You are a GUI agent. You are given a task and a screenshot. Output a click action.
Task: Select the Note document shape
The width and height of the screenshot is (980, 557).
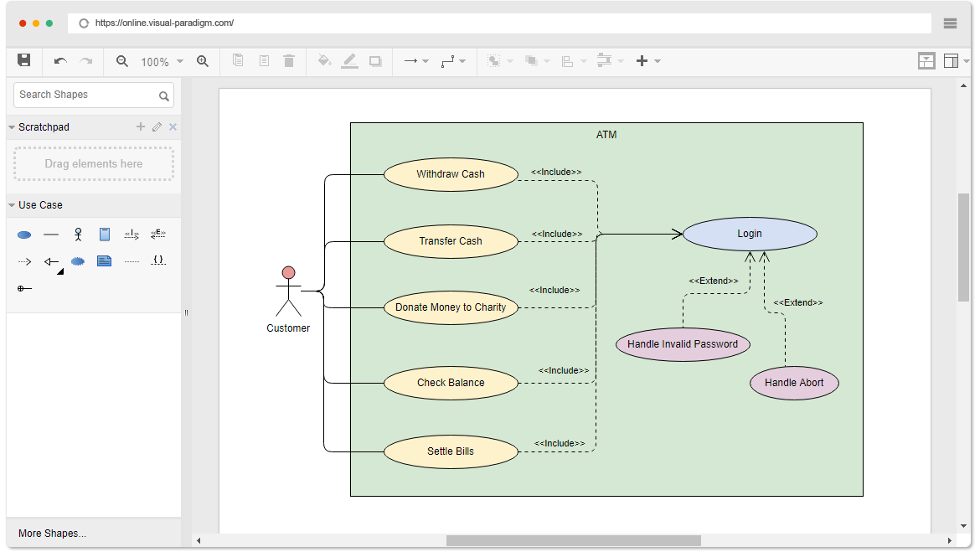pos(105,260)
